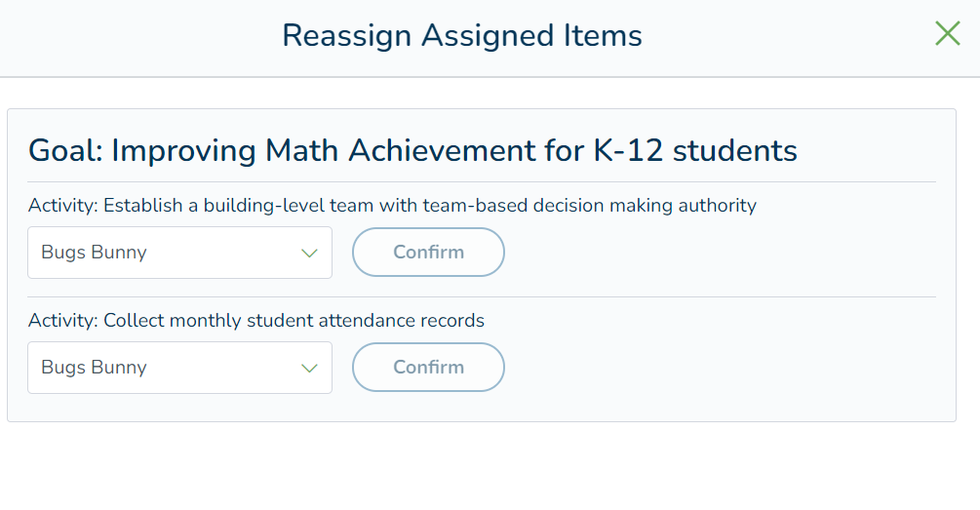Open the assignee dropdown for the attendance records activity
The height and width of the screenshot is (510, 980).
point(179,369)
